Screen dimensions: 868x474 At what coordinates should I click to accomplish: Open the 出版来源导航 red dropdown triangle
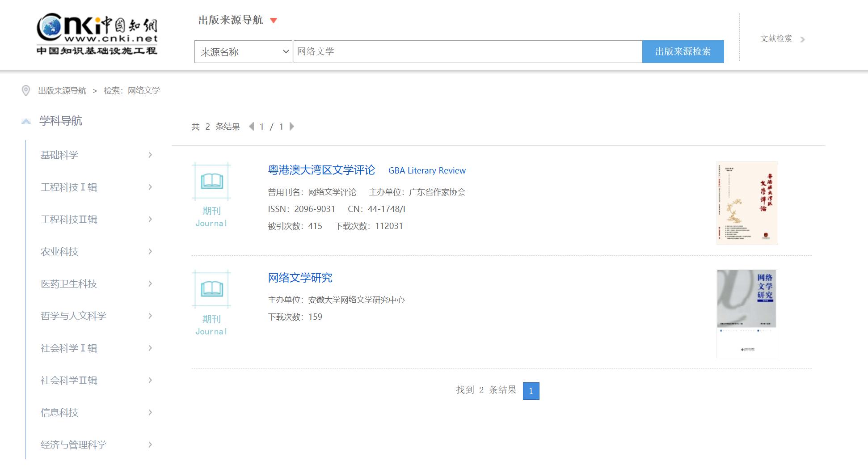tap(274, 21)
